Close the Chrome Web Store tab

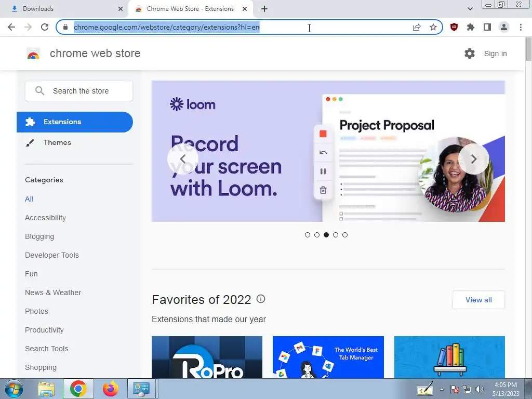click(x=245, y=9)
